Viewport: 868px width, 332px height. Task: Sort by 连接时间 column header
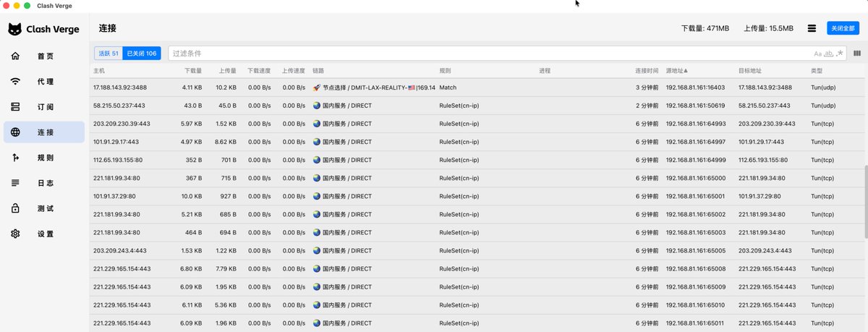[647, 71]
